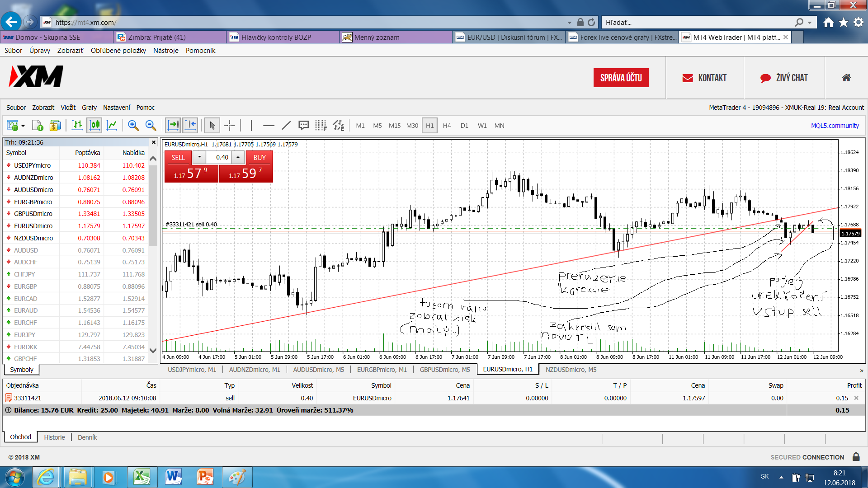Screen dimensions: 868x488
Task: Open KONTAKT link
Action: (704, 78)
